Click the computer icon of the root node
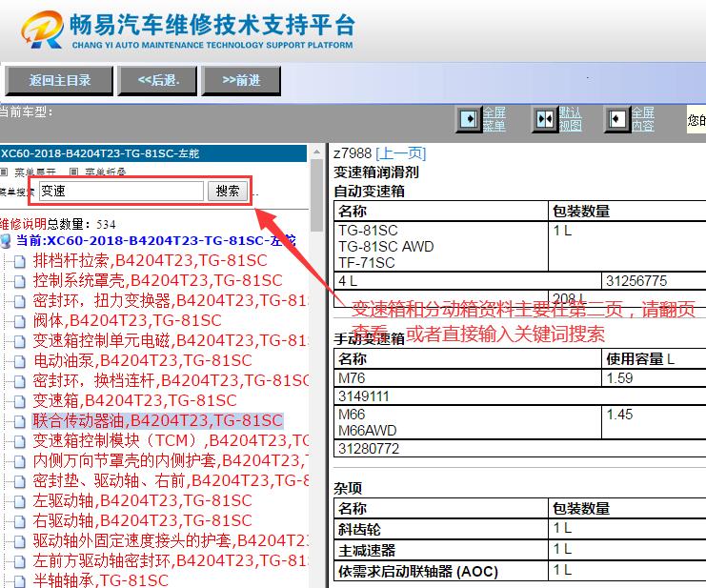The width and height of the screenshot is (706, 588). (6, 241)
